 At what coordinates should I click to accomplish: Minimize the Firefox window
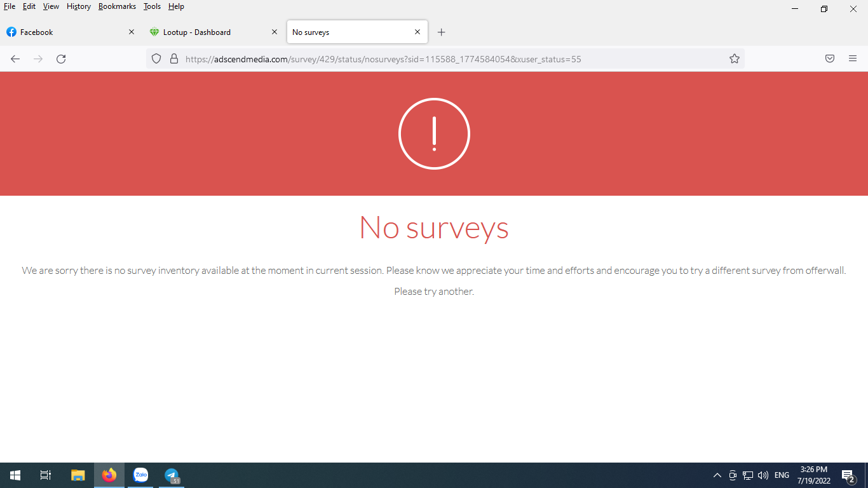(x=795, y=9)
